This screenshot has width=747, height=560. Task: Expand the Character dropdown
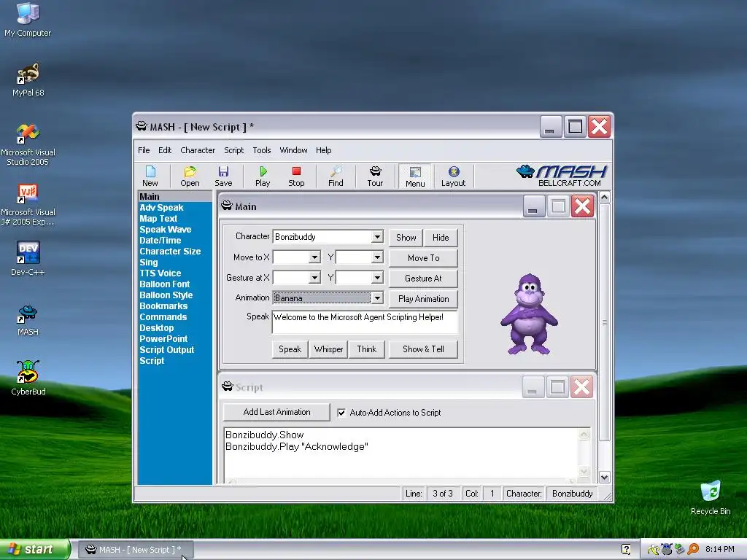click(x=377, y=237)
